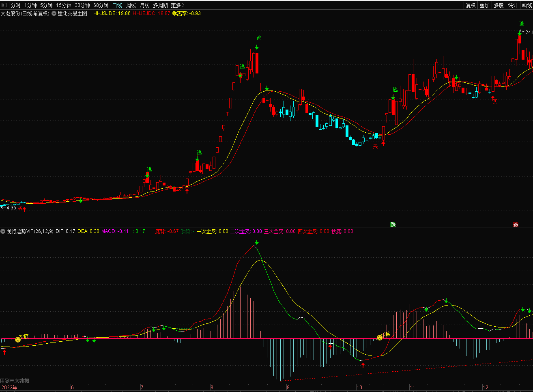Click the sidebar panel toggle icon
Viewport: 533px width, 392px height.
click(4, 5)
